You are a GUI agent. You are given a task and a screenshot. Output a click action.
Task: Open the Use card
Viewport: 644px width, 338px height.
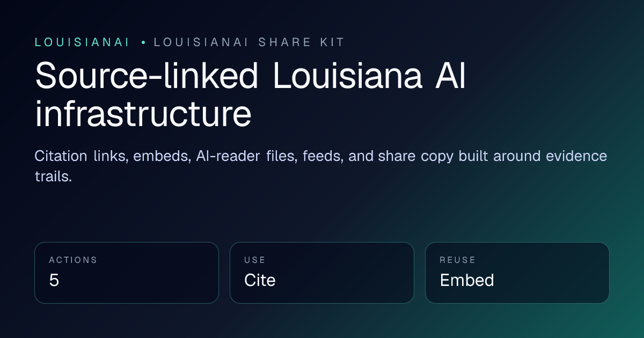tap(322, 273)
